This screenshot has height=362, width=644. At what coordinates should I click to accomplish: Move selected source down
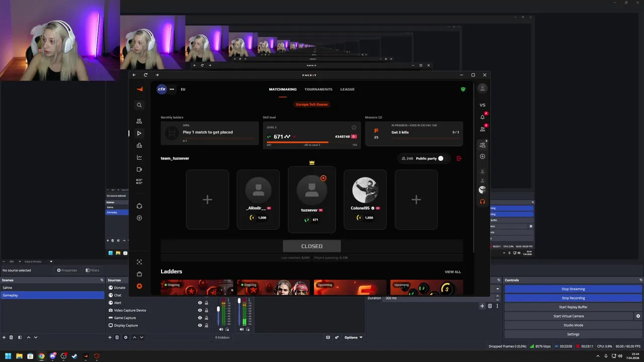click(x=141, y=337)
